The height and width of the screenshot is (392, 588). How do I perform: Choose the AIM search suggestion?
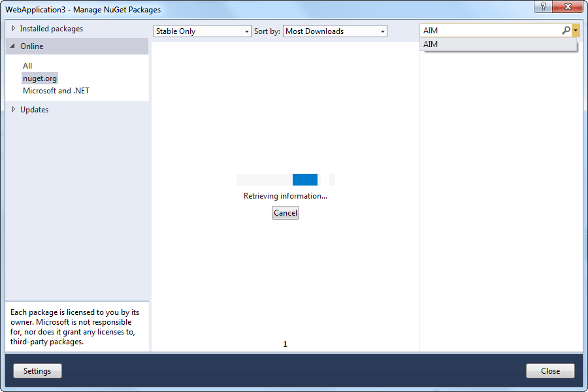click(498, 44)
